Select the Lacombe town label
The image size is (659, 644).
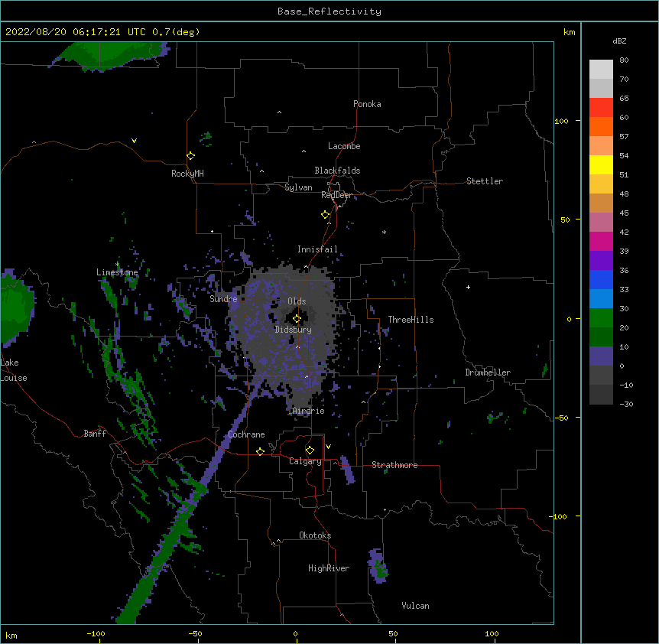pyautogui.click(x=344, y=146)
